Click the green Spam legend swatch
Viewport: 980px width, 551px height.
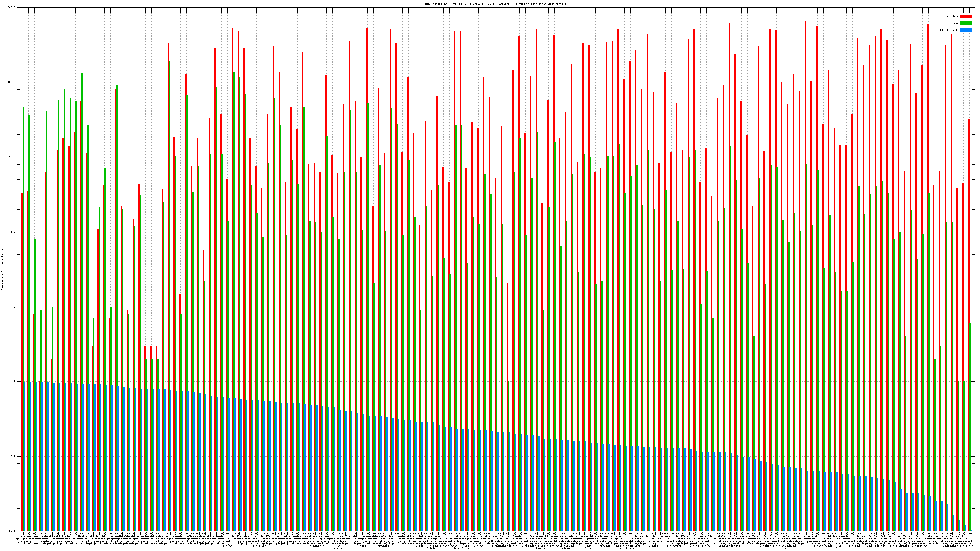pyautogui.click(x=966, y=23)
